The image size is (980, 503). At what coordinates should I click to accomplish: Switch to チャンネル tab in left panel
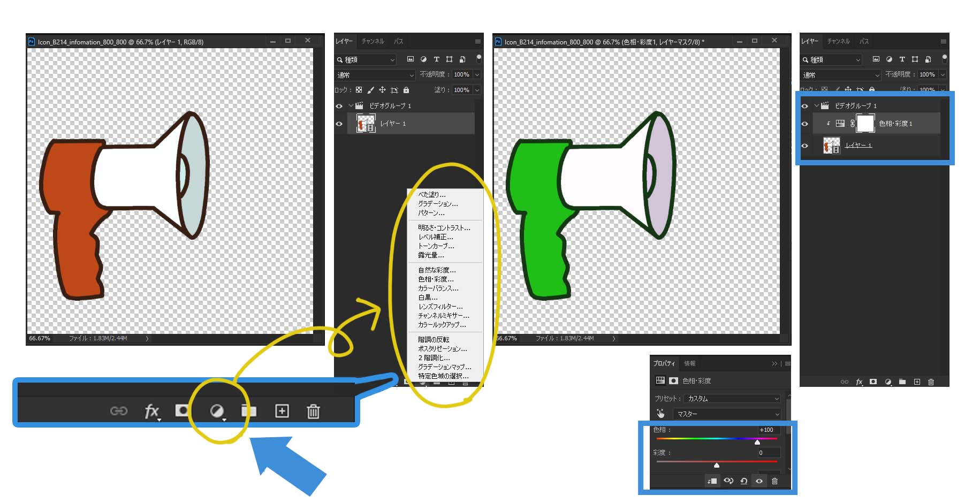pyautogui.click(x=373, y=41)
